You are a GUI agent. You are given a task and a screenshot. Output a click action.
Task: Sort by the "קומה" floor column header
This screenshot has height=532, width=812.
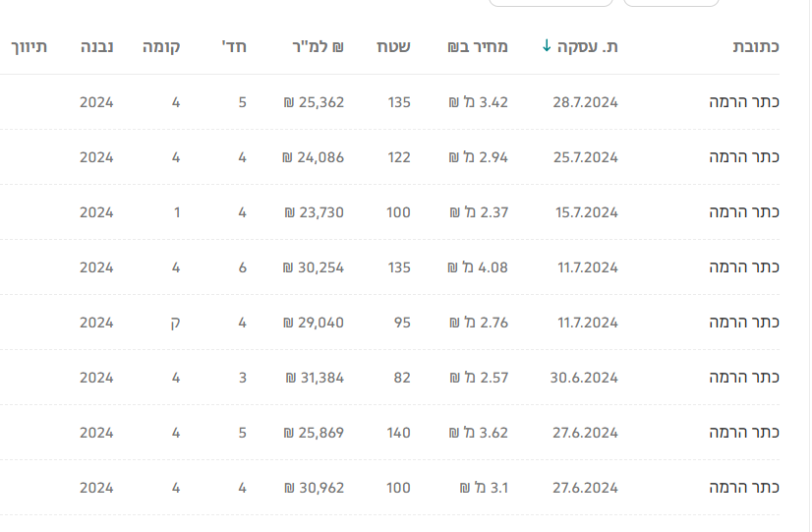[x=161, y=46]
